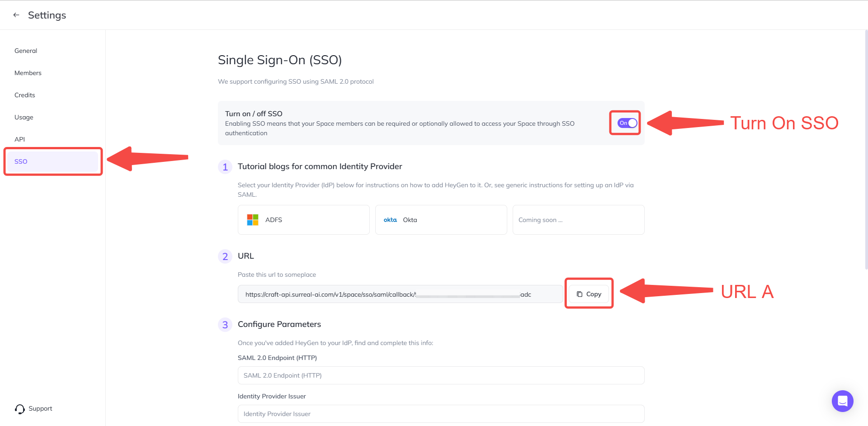Viewport: 868px width, 426px height.
Task: Click the 'Turn on / off SSO' label
Action: 254,114
